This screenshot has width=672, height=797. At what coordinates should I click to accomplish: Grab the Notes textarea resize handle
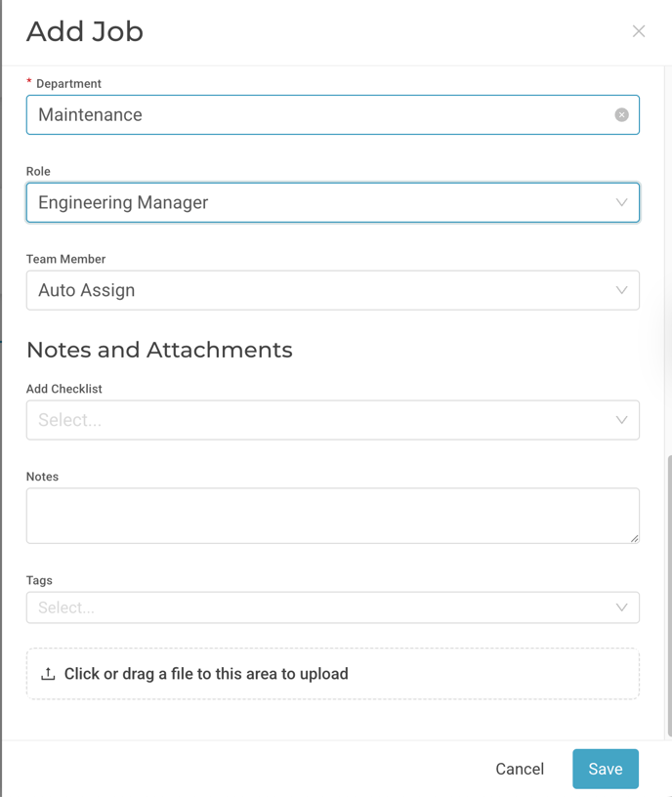click(634, 539)
